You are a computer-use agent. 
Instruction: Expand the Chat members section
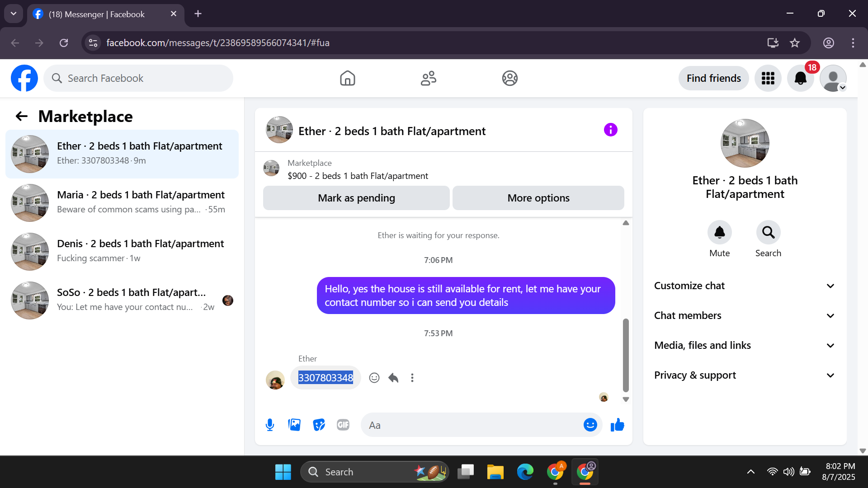[x=745, y=315]
